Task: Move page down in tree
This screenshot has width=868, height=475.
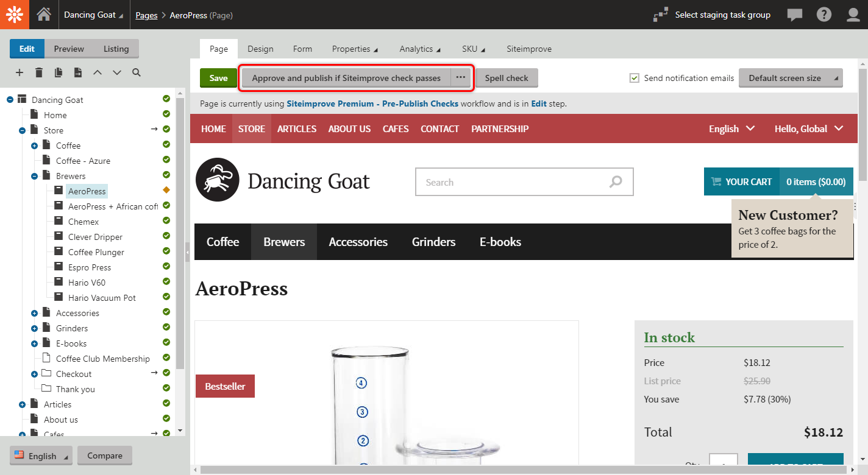Action: click(117, 72)
